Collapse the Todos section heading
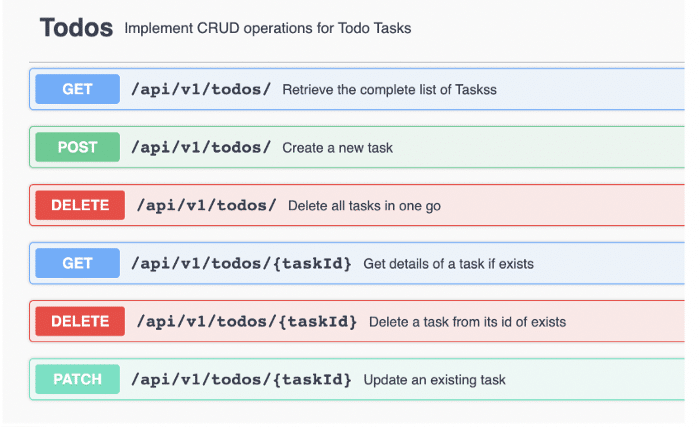Image resolution: width=700 pixels, height=427 pixels. 76,28
